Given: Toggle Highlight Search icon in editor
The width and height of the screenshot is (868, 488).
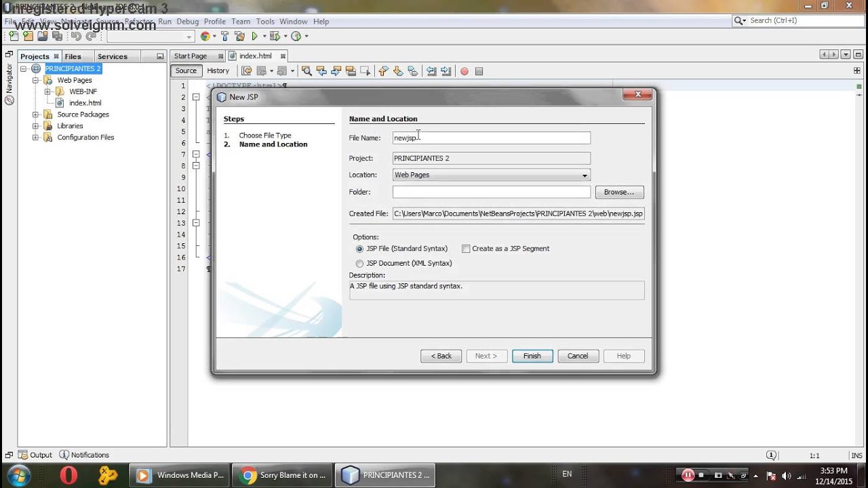Looking at the screenshot, I should (351, 70).
